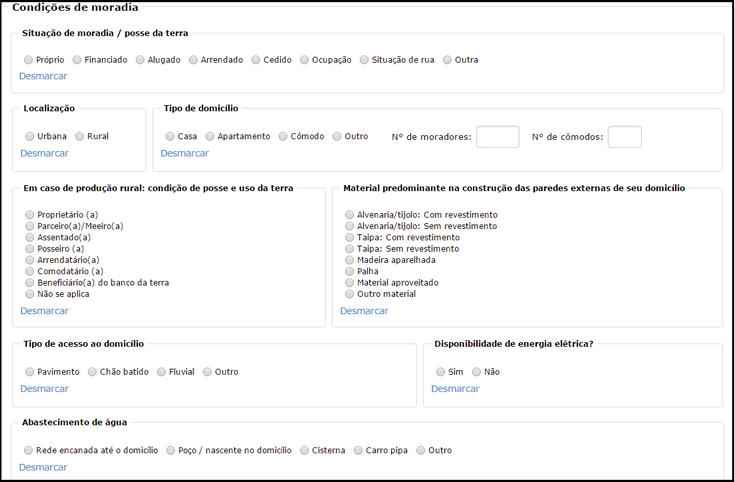The image size is (735, 482).
Task: Select Outro in Abastecimento de água
Action: 421,450
